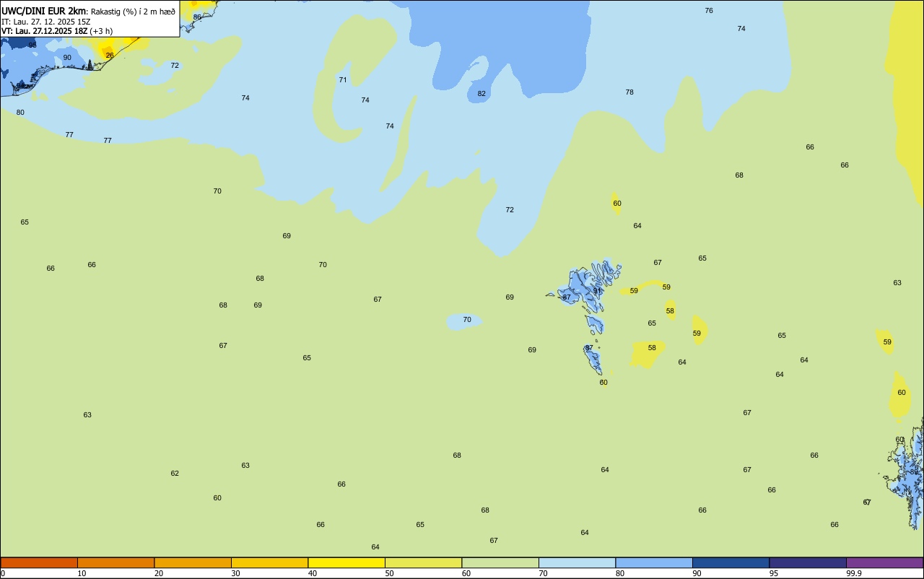Screen dimensions: 924x579
Task: Click the map value 76
Action: tap(709, 11)
